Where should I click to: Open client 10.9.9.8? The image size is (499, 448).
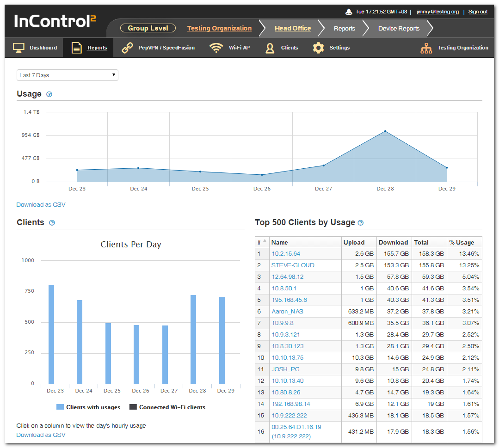[x=283, y=323]
